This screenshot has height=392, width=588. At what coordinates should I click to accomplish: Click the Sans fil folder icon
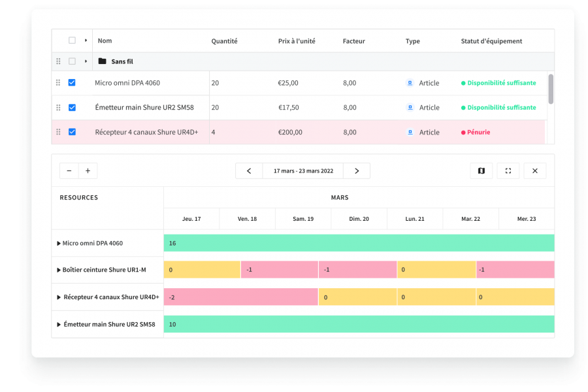click(x=102, y=61)
